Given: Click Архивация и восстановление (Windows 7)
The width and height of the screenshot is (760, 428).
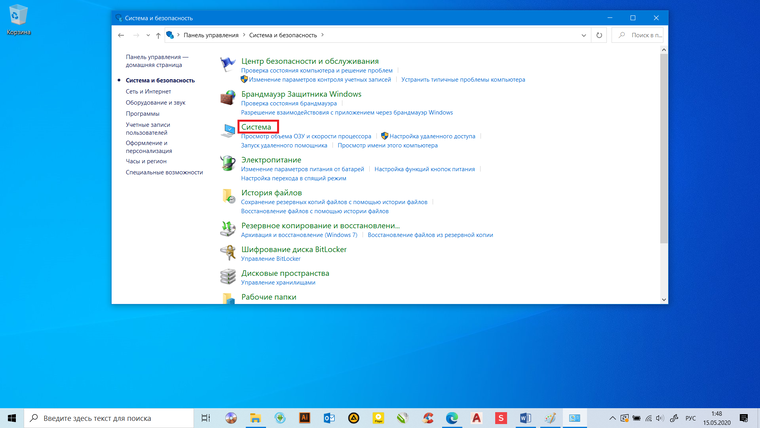Looking at the screenshot, I should pyautogui.click(x=299, y=235).
